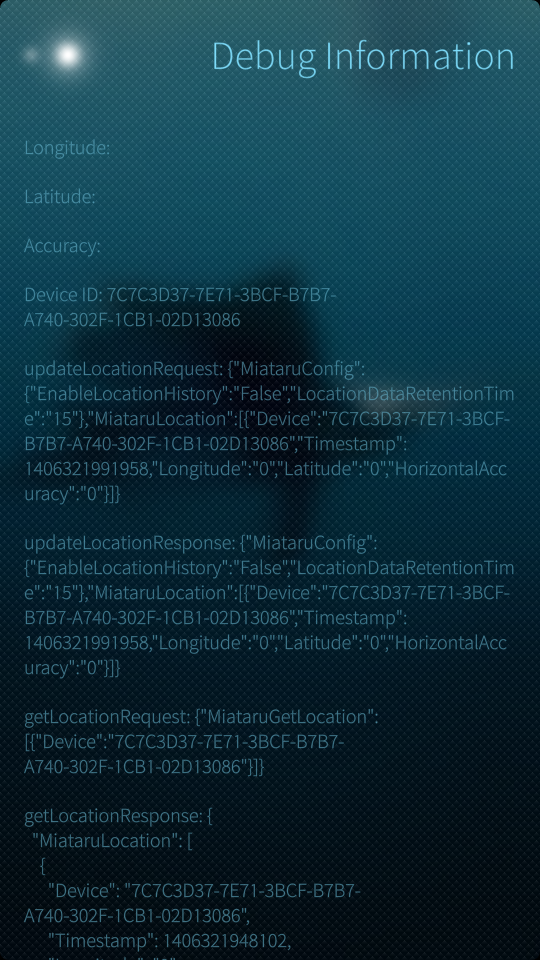
Task: Click the updateLocationResponse Timestamp value line
Action: pos(266,643)
